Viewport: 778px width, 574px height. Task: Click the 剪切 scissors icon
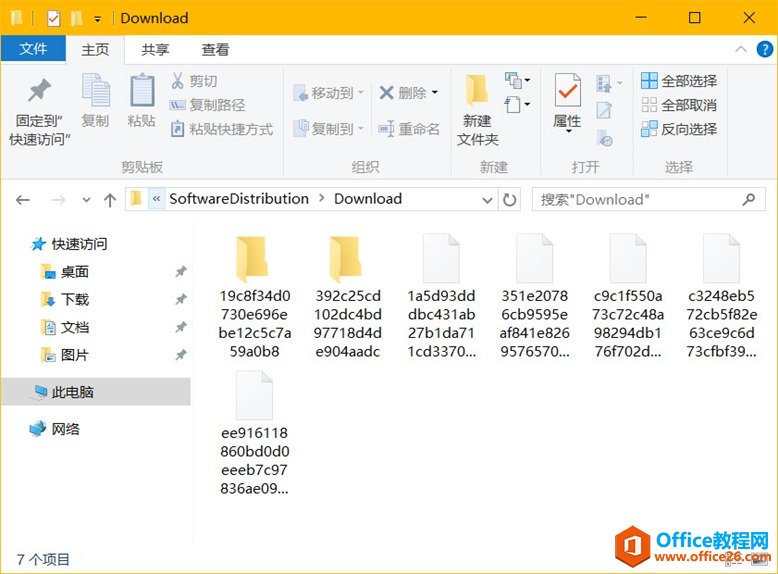[177, 81]
